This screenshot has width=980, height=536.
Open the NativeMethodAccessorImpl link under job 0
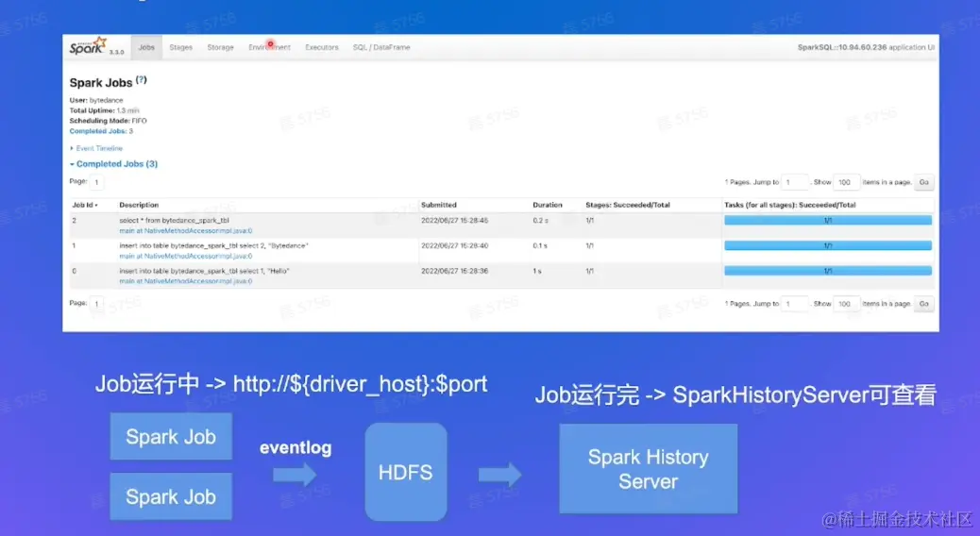point(186,282)
